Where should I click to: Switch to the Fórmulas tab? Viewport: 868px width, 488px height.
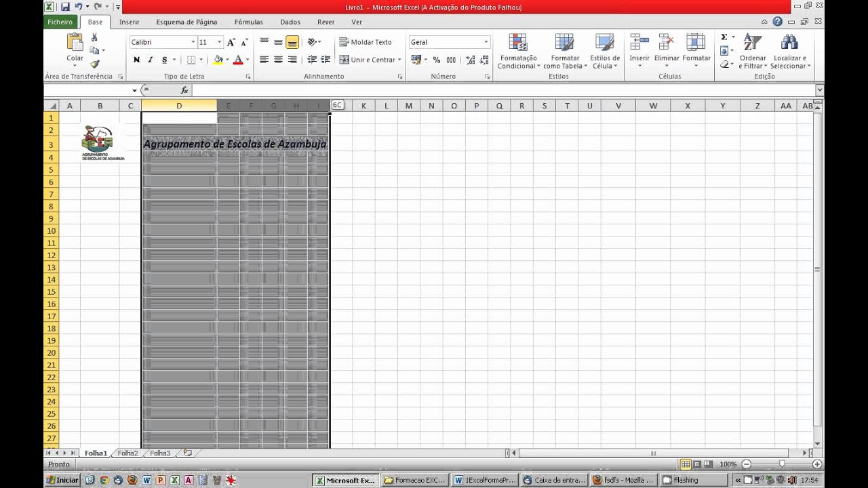[249, 22]
